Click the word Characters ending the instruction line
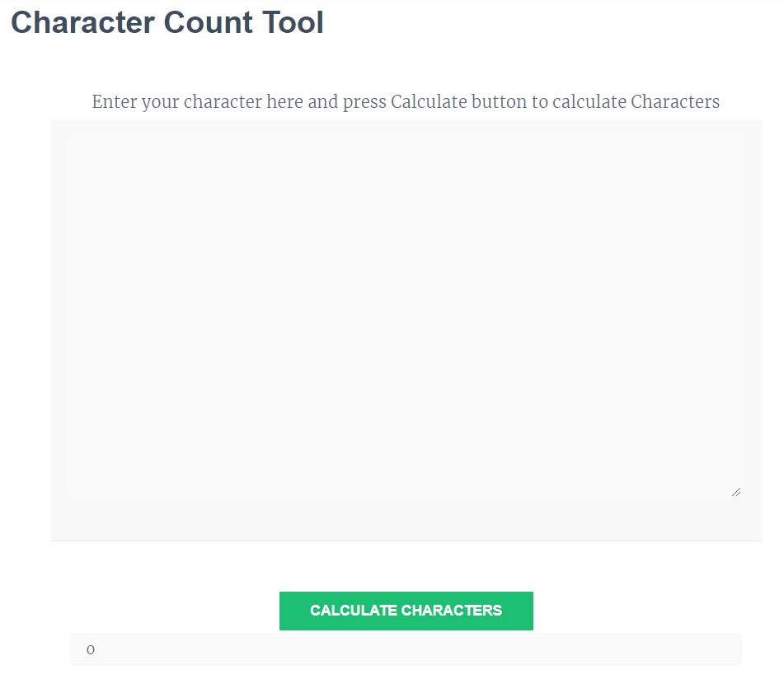This screenshot has height=679, width=784. point(675,102)
